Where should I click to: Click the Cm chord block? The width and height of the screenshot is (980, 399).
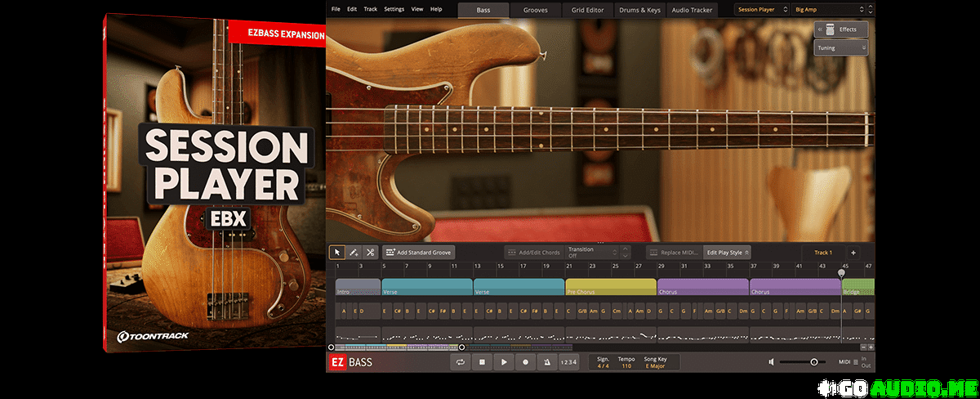click(x=617, y=312)
